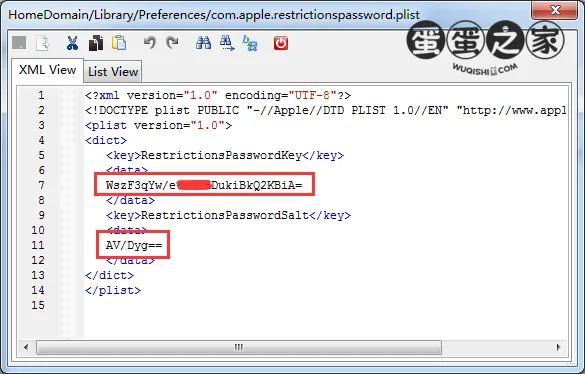Click the closing </plist> tag
The width and height of the screenshot is (585, 374).
[x=113, y=290]
